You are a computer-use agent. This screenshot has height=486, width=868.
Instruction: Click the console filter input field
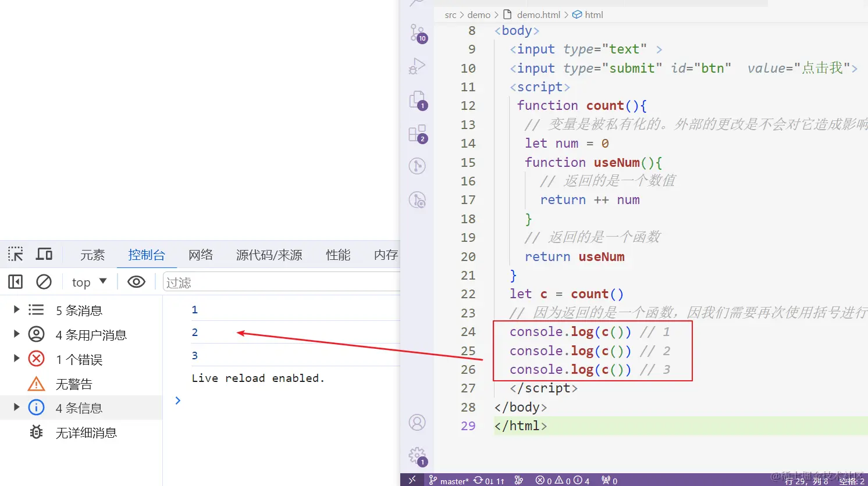point(282,283)
